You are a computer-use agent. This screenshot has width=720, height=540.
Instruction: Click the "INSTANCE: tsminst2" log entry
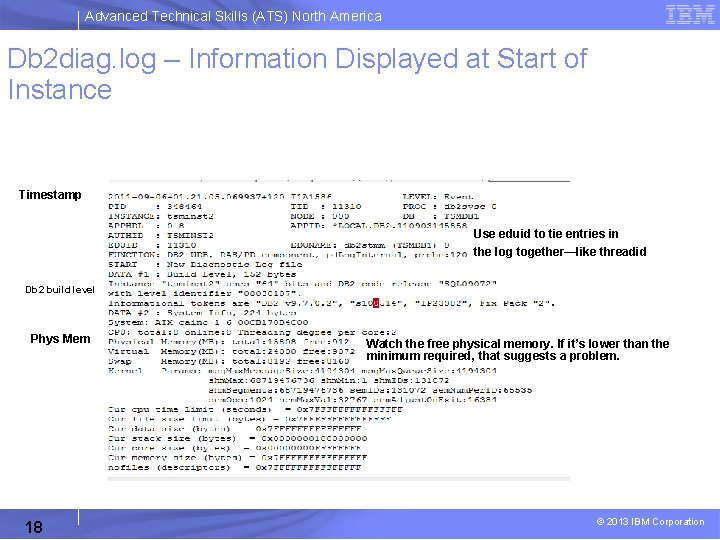pyautogui.click(x=161, y=216)
